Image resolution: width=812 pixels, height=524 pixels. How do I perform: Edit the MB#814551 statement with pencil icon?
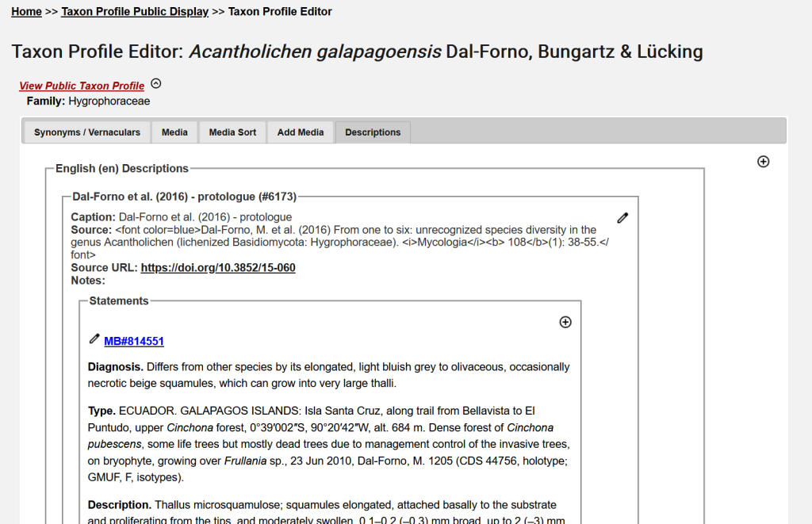pyautogui.click(x=94, y=340)
